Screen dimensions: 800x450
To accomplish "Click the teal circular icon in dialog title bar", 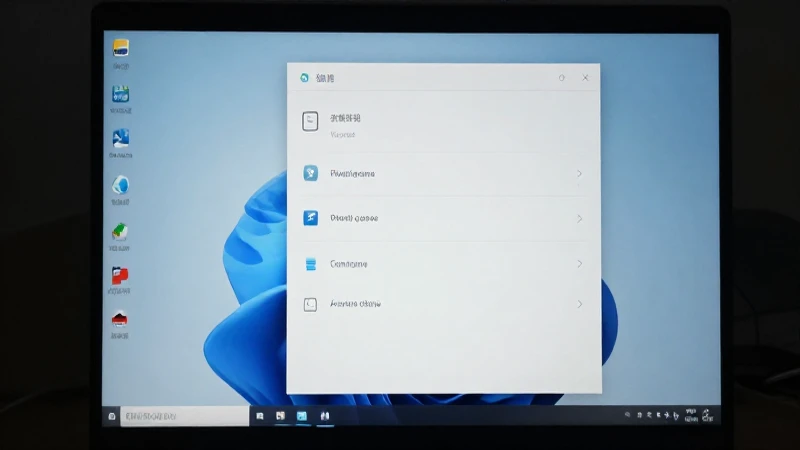I will pos(305,78).
